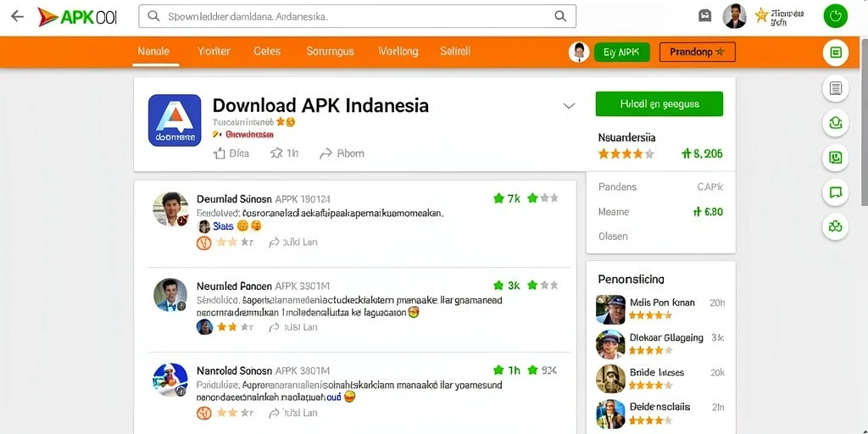
Task: Switch to the Worllong tab
Action: coord(398,52)
